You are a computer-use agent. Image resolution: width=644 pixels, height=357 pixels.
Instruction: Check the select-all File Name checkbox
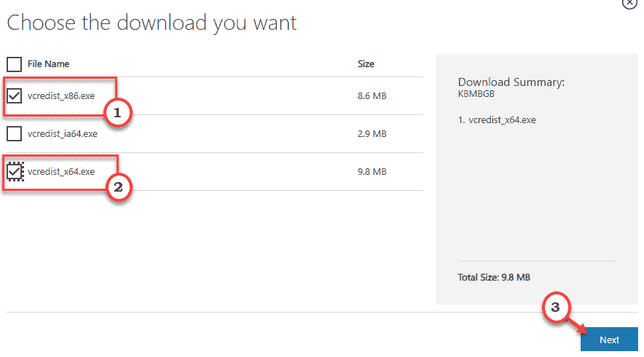pos(14,64)
